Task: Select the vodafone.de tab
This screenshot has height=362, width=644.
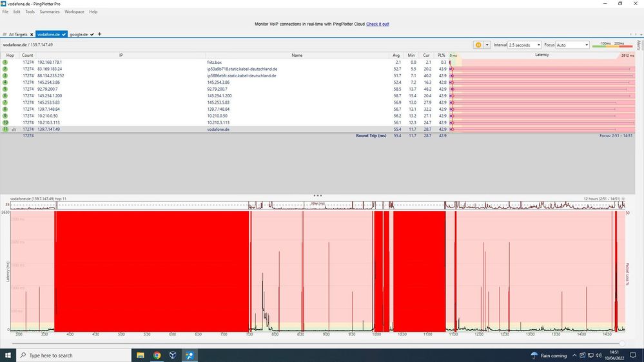Action: [48, 35]
